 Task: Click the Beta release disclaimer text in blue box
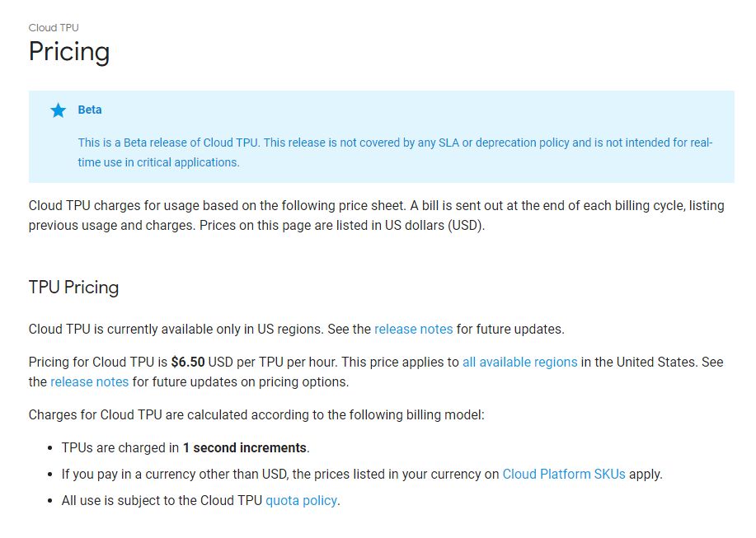(395, 152)
